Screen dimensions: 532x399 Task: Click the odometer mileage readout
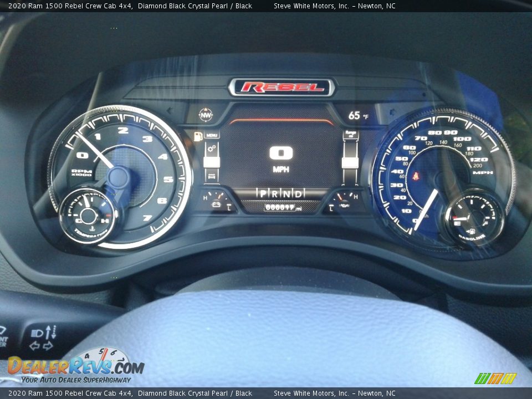pos(279,207)
